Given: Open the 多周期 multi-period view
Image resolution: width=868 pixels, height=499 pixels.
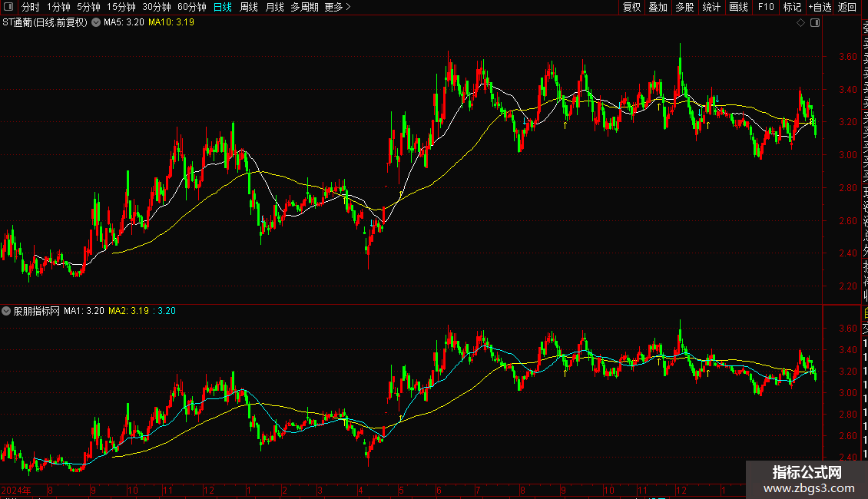Looking at the screenshot, I should [x=304, y=7].
